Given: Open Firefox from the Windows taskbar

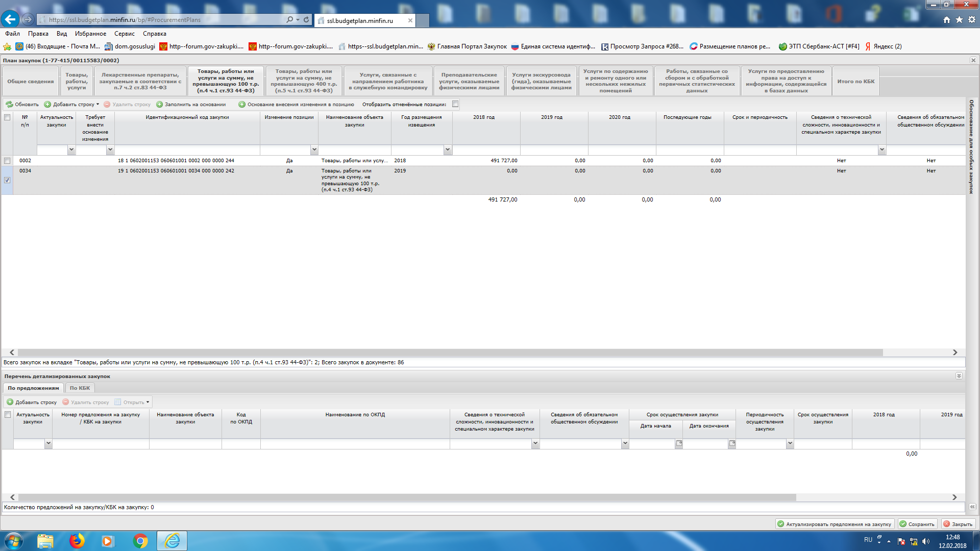Looking at the screenshot, I should tap(77, 541).
